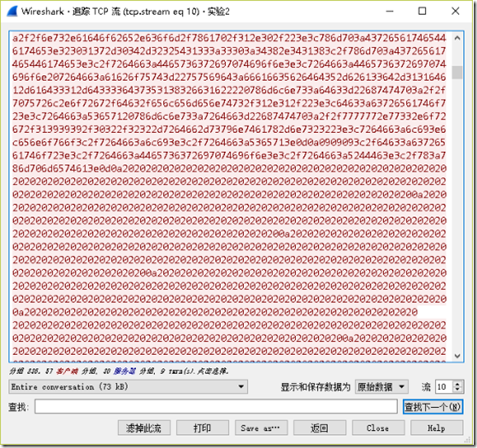Click the 打印 button

(x=202, y=428)
